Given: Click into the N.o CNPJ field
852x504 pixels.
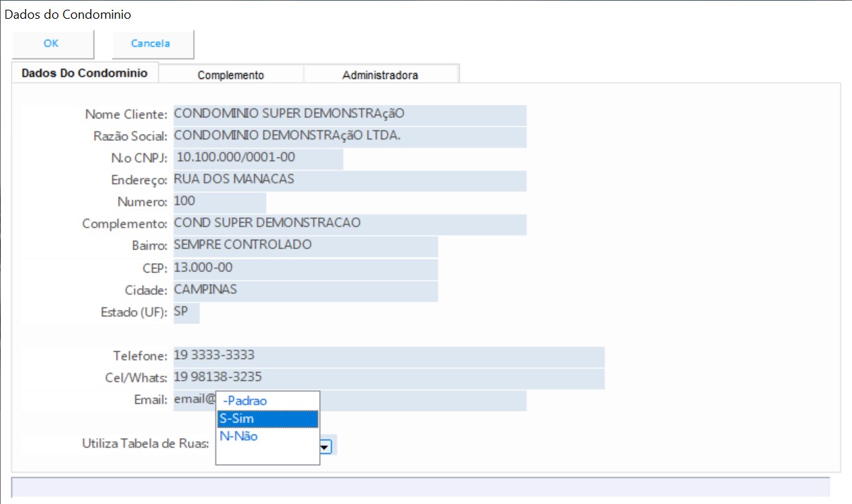Looking at the screenshot, I should click(x=258, y=158).
